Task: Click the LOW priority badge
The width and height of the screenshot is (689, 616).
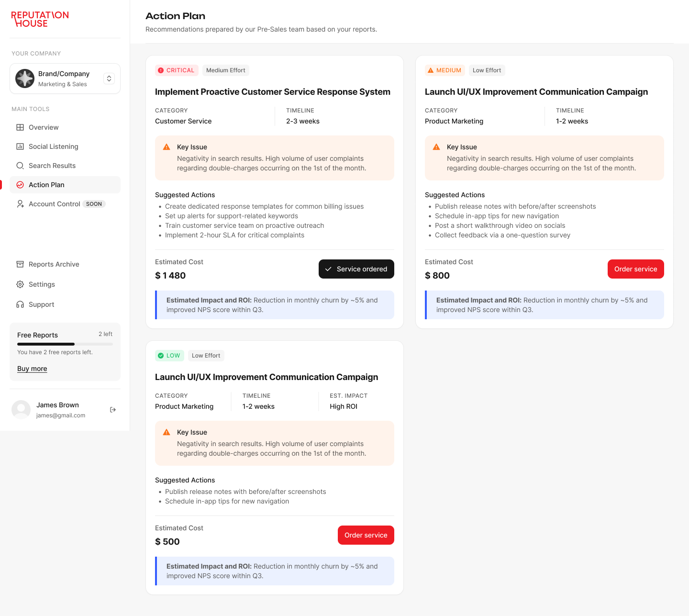Action: point(169,356)
